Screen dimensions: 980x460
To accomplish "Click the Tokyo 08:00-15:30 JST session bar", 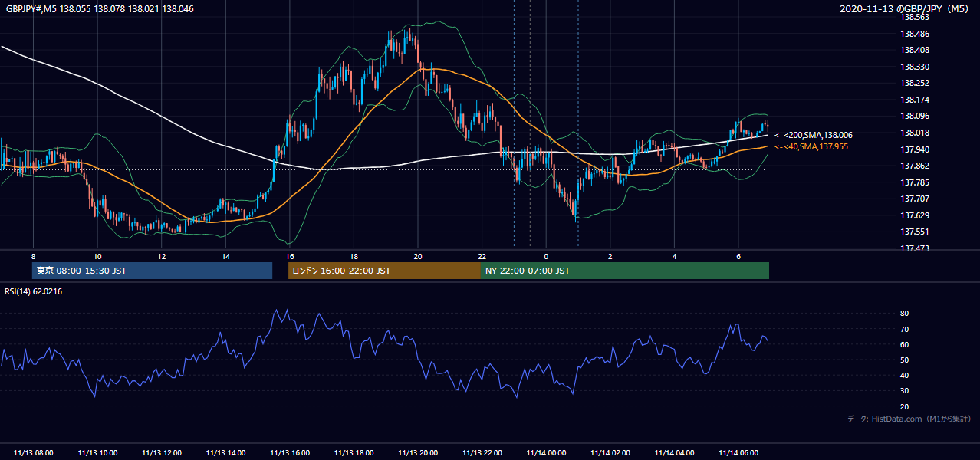I will [152, 271].
